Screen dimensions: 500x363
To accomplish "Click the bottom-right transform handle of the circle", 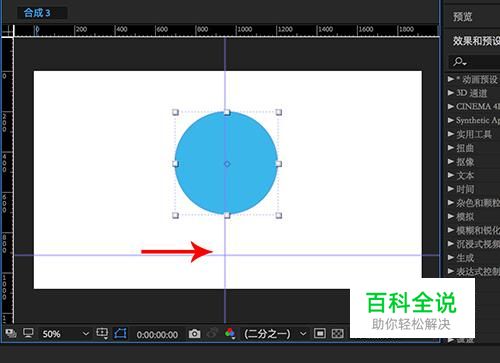I will pyautogui.click(x=279, y=215).
